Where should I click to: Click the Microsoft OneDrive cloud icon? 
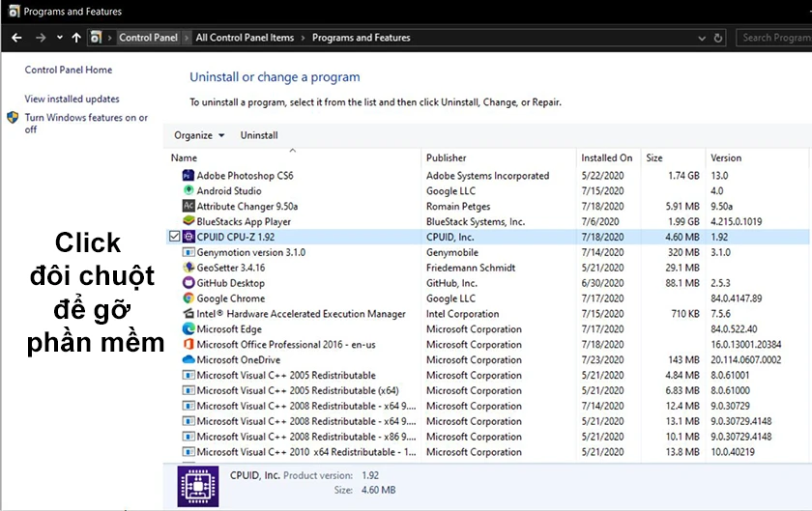point(188,359)
